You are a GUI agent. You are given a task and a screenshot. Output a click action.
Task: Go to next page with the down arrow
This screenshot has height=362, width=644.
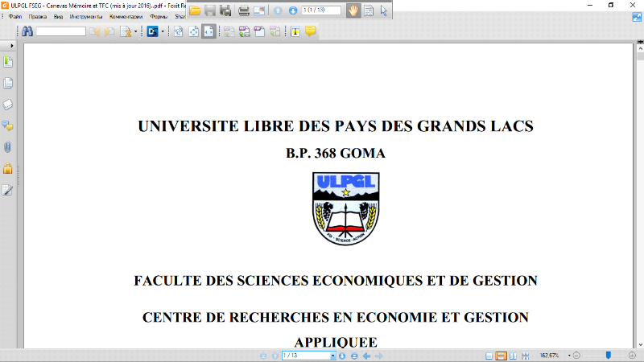pyautogui.click(x=293, y=10)
